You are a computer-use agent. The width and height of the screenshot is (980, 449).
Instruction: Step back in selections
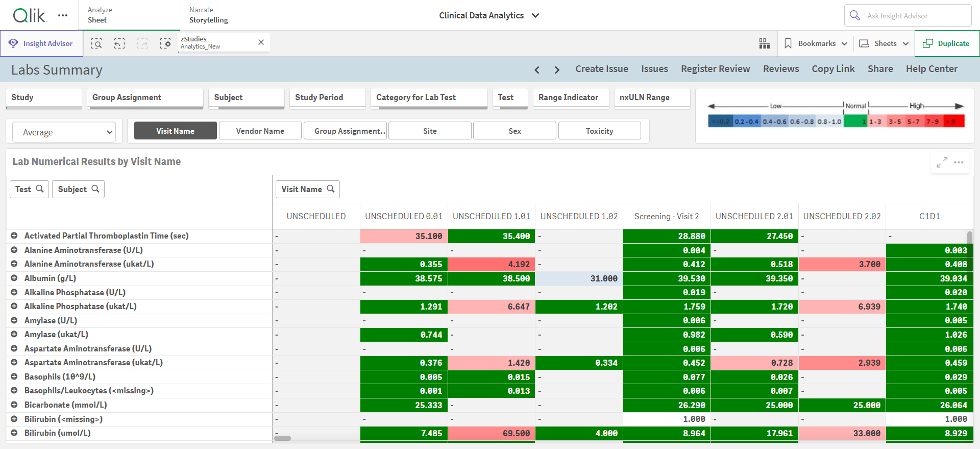(x=119, y=43)
